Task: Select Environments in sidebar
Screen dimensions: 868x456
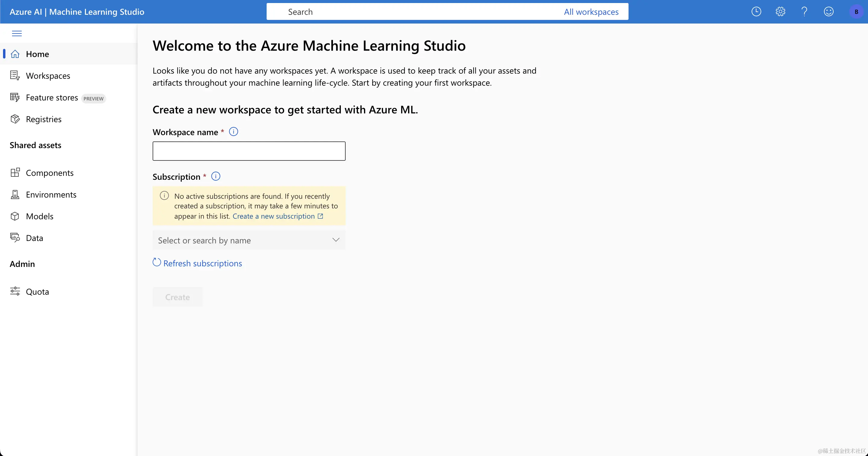Action: 51,195
